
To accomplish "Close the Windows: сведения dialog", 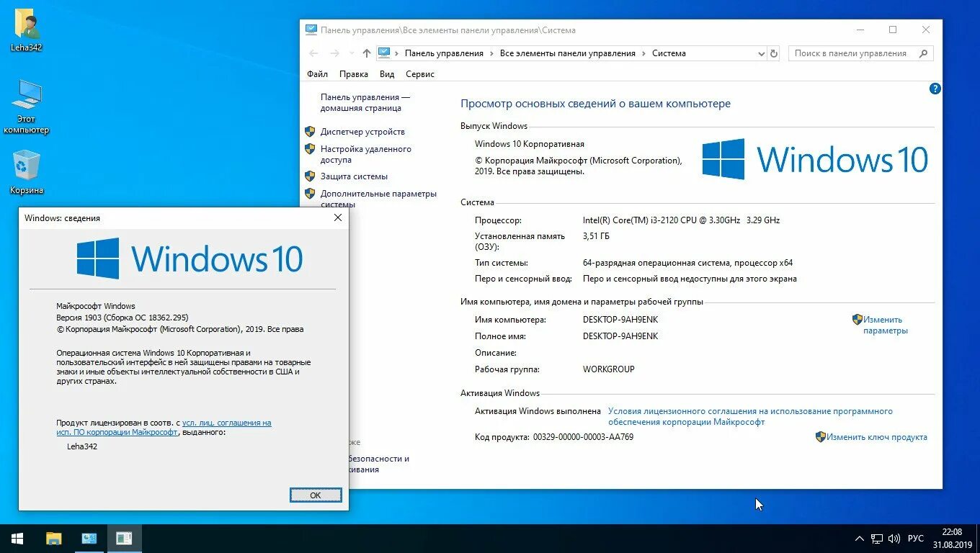I will [338, 217].
